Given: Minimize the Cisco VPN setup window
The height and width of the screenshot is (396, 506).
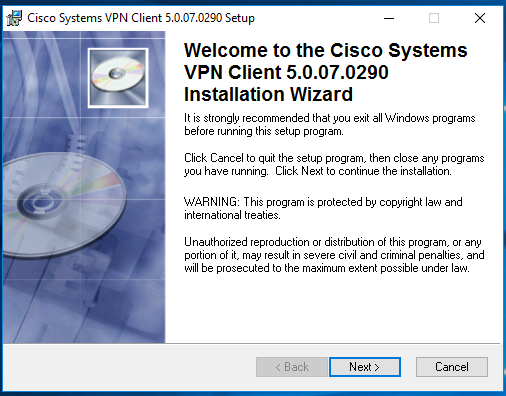Looking at the screenshot, I should coord(389,18).
